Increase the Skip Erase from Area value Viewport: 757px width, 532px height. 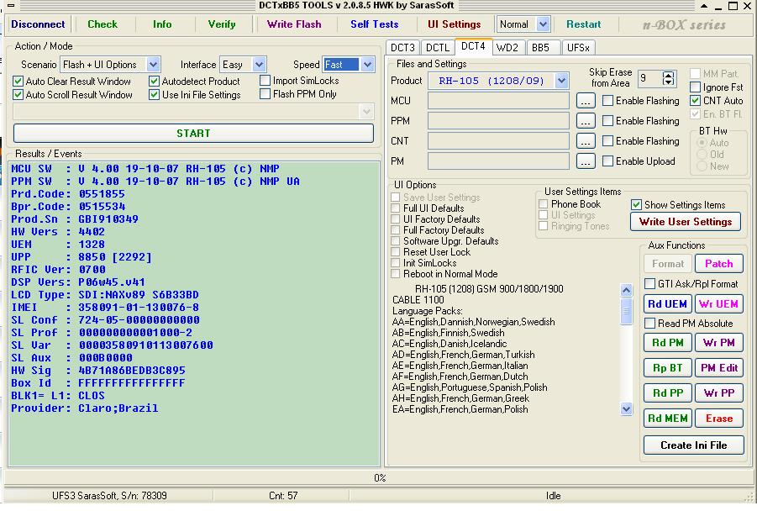669,75
